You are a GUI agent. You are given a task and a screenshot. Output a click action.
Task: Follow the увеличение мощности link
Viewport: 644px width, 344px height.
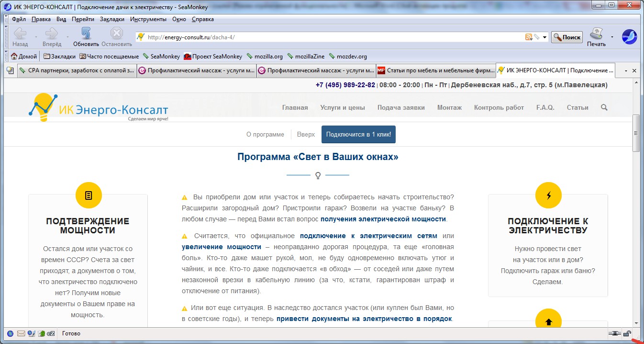coord(222,247)
